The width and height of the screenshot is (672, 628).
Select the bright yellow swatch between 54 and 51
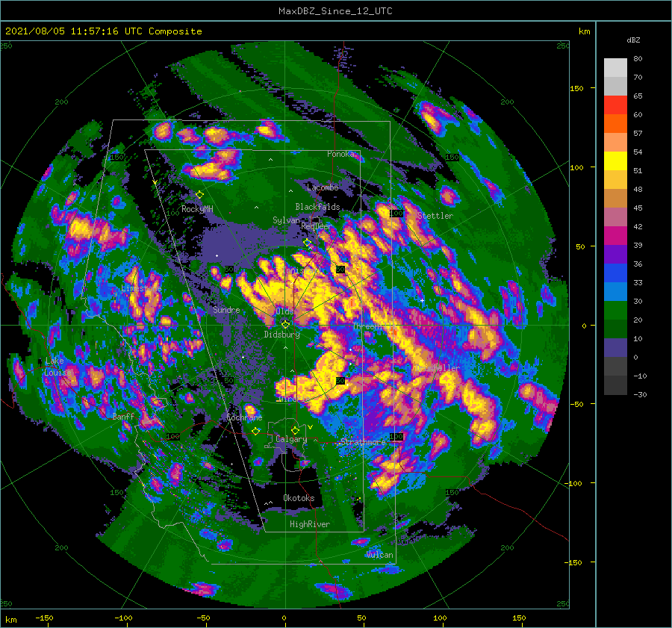(615, 161)
